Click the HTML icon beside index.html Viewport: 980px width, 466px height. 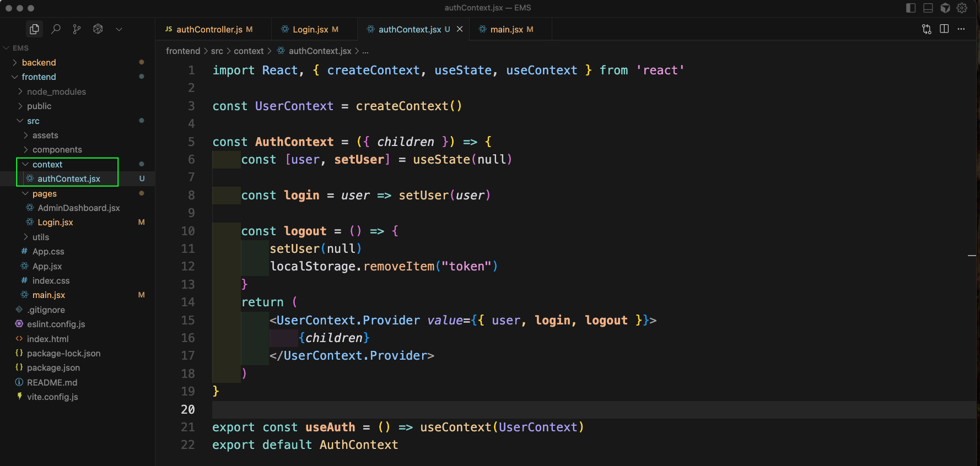pos(19,339)
